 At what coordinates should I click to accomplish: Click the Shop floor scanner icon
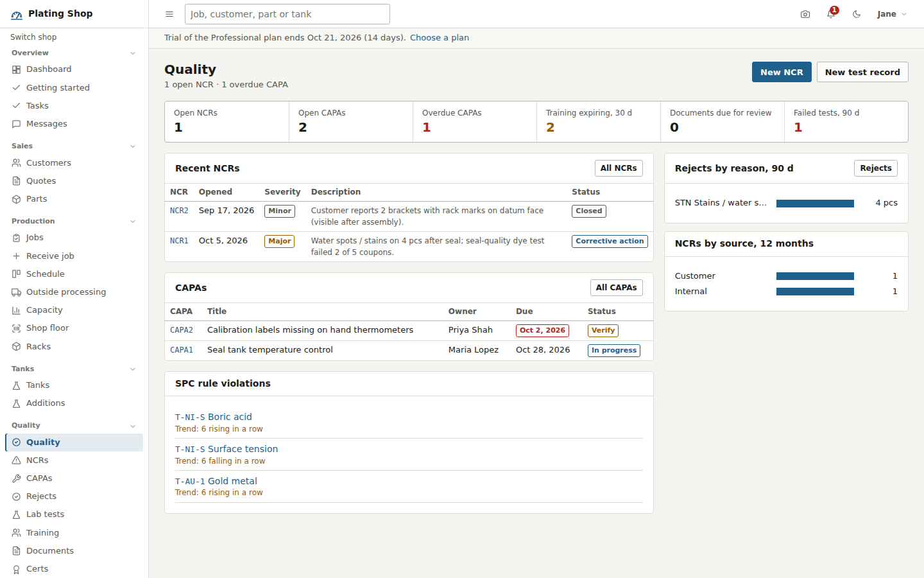[x=17, y=328]
